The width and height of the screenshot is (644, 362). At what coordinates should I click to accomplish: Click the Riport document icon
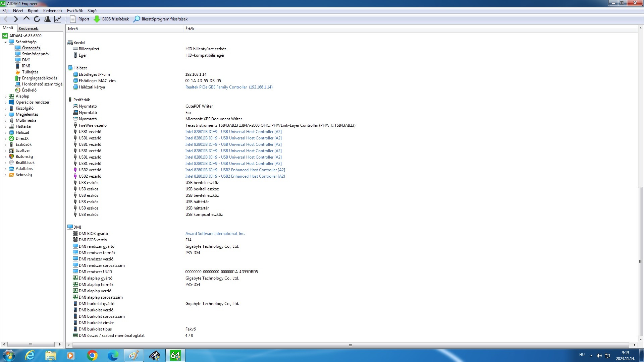click(x=73, y=19)
